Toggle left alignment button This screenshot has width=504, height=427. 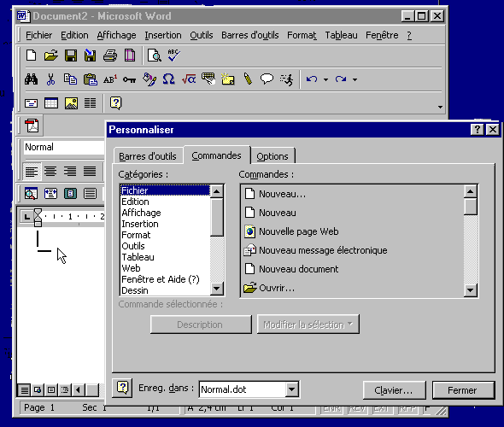[32, 172]
